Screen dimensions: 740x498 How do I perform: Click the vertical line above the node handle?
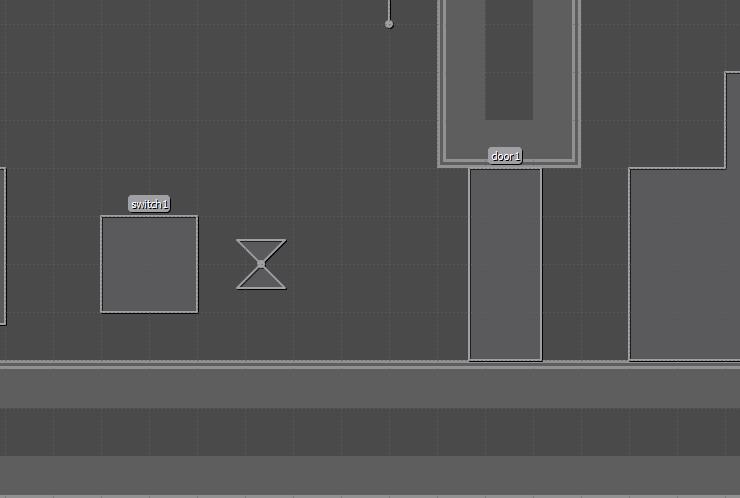pyautogui.click(x=389, y=8)
